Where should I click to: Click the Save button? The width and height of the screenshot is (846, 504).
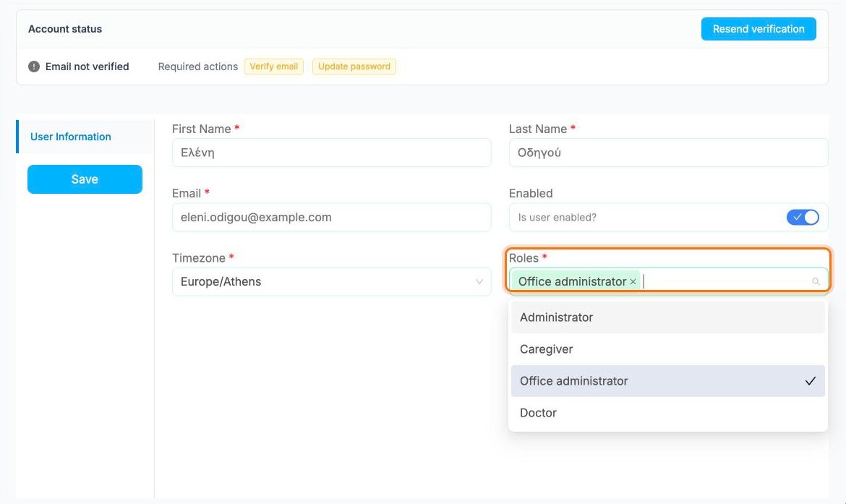(85, 179)
